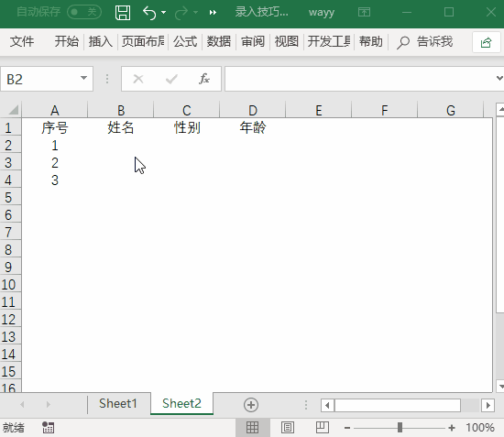This screenshot has height=437, width=504.
Task: Select column B header
Action: tap(121, 110)
